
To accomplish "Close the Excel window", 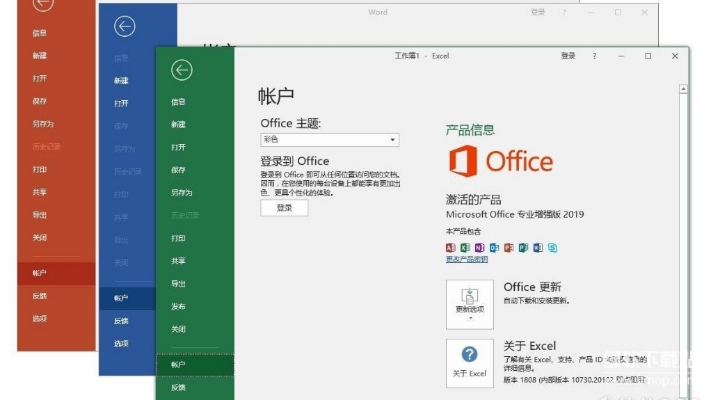I will 675,56.
